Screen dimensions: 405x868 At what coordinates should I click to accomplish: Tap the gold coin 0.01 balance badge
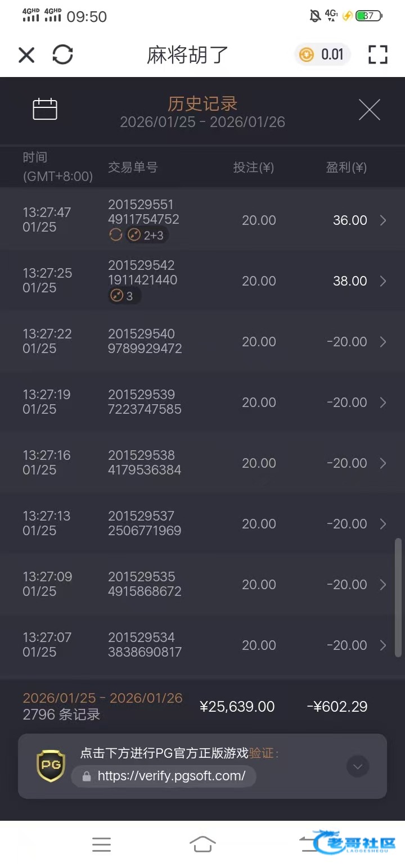322,55
